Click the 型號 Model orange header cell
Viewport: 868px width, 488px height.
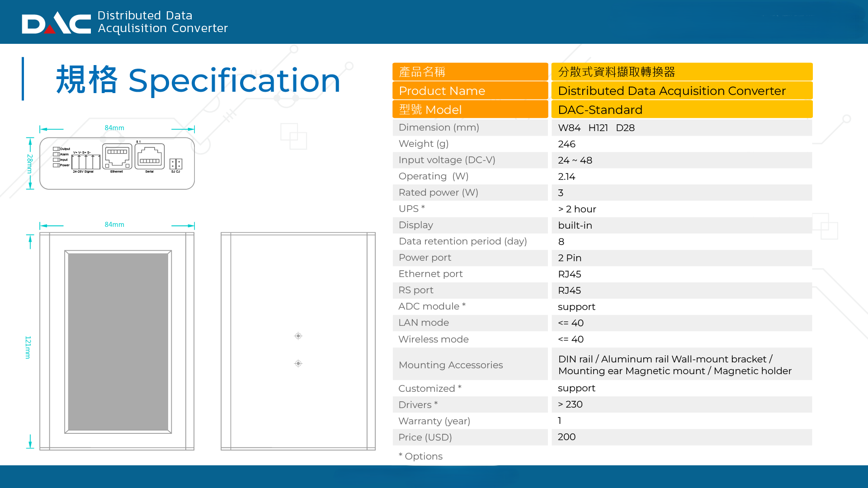(470, 110)
